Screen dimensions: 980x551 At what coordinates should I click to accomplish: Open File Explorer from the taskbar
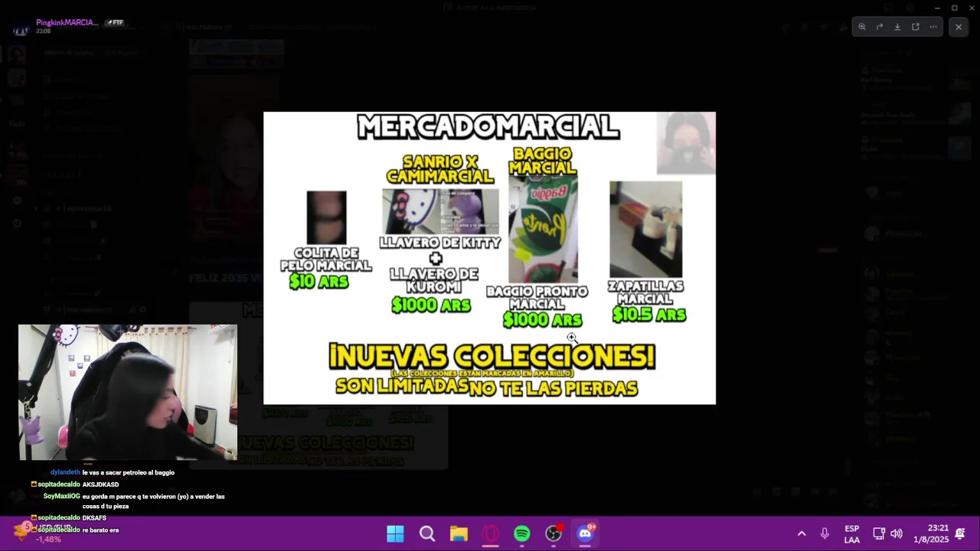point(459,533)
